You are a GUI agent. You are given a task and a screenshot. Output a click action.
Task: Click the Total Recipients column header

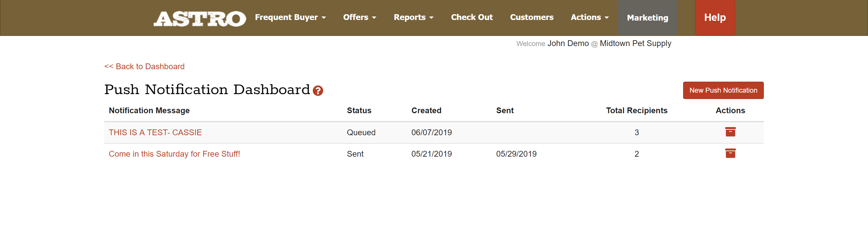tap(636, 110)
